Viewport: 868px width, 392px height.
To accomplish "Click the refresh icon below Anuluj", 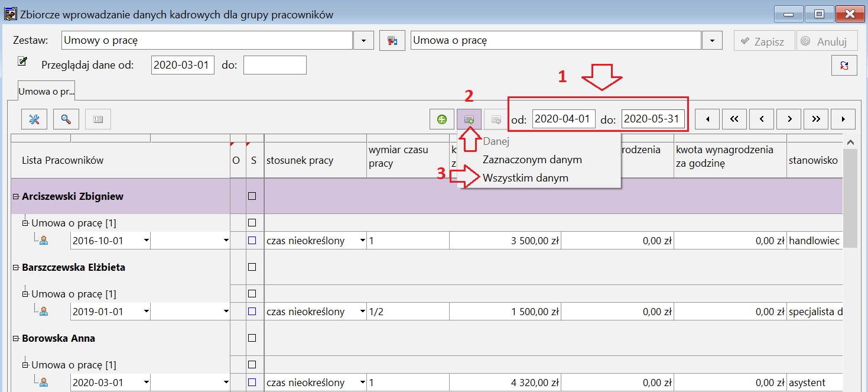I will (844, 66).
